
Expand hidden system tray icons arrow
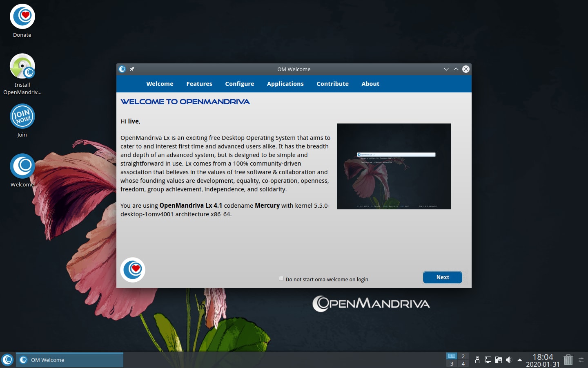(x=519, y=360)
